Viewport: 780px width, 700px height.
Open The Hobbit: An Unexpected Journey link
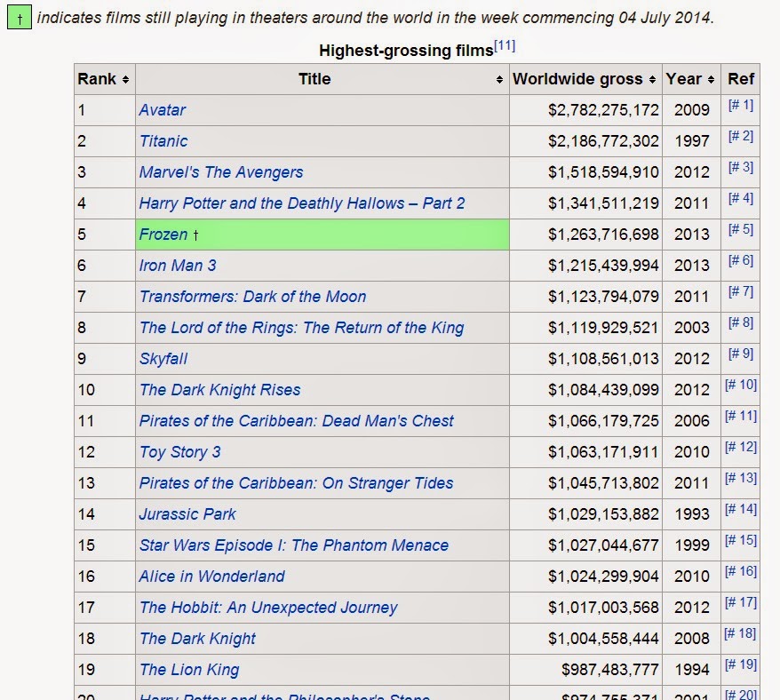pyautogui.click(x=268, y=608)
